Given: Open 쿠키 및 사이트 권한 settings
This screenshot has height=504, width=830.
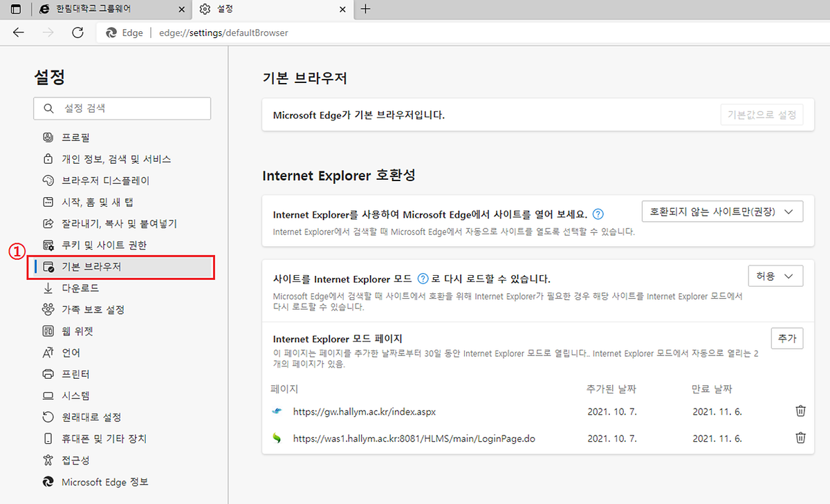Looking at the screenshot, I should click(x=104, y=245).
